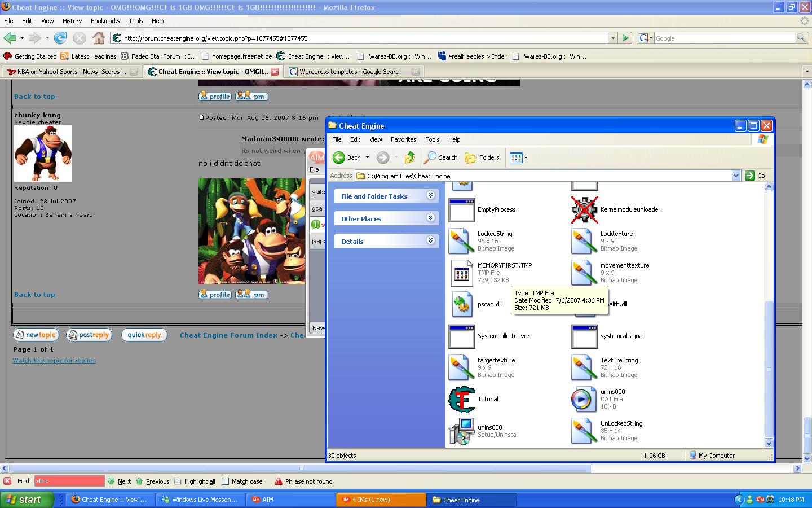Select the unins000 Setup/Uninstall icon
The width and height of the screenshot is (812, 508).
pyautogui.click(x=462, y=431)
